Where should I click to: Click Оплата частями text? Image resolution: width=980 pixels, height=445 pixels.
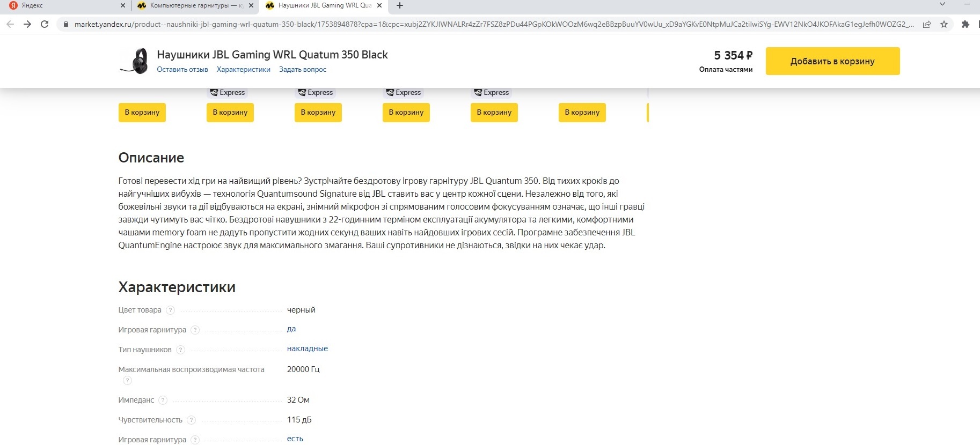click(x=726, y=69)
